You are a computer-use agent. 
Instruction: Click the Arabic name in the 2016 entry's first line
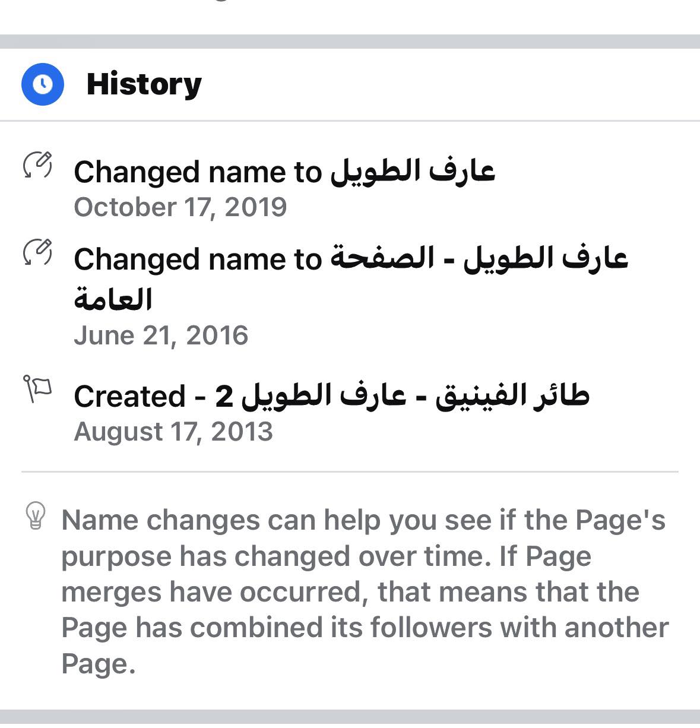[479, 258]
